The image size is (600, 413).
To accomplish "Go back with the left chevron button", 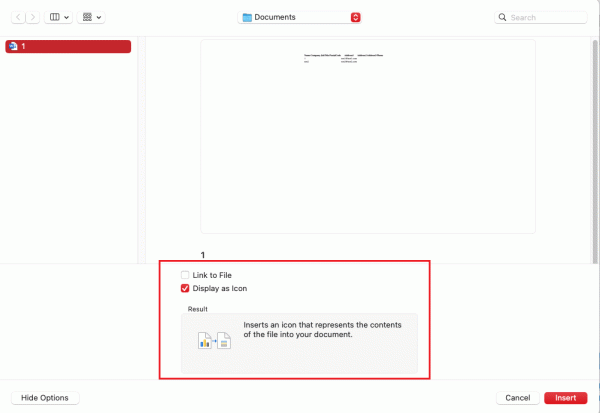I will pos(18,17).
